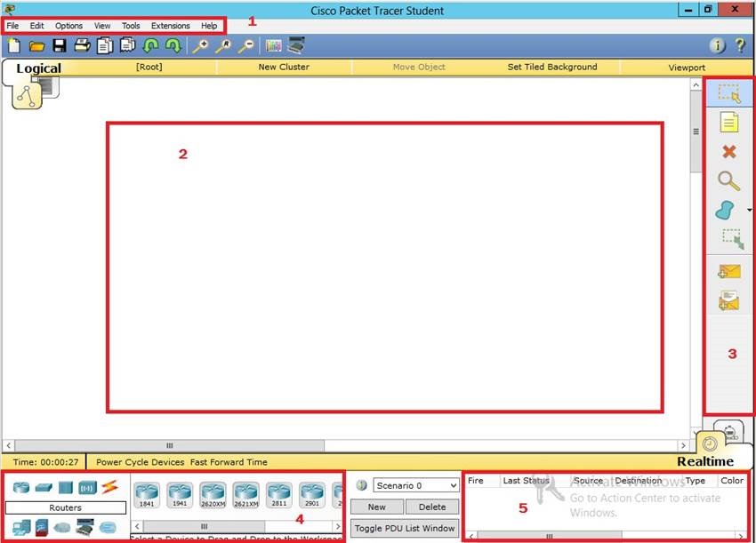Click the workspace horizontal scrollbar thumb

point(169,445)
